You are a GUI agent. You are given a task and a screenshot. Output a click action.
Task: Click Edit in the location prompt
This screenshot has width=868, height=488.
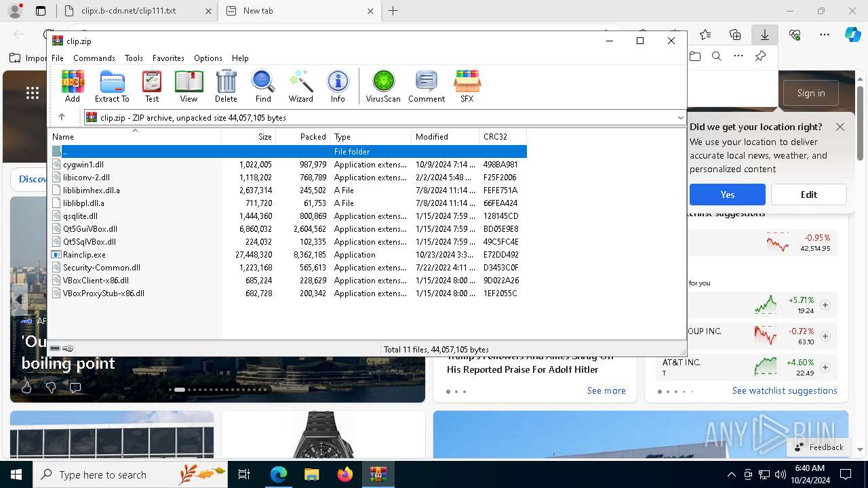[808, 195]
